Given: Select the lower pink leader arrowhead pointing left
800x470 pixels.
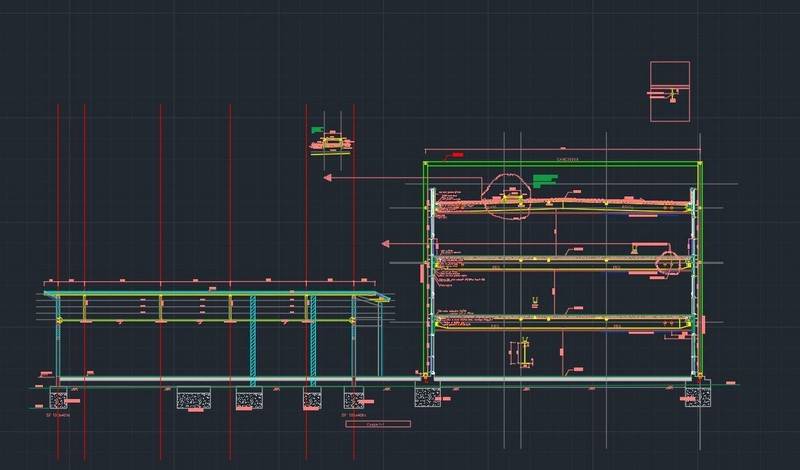Looking at the screenshot, I should click(388, 243).
